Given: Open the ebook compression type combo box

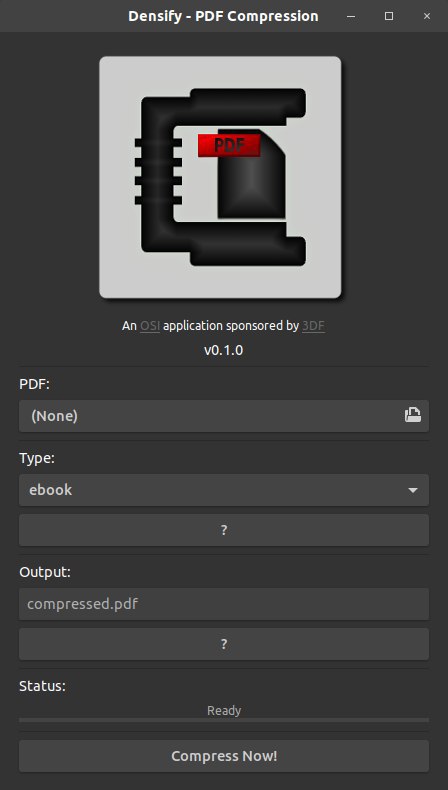Looking at the screenshot, I should (224, 490).
